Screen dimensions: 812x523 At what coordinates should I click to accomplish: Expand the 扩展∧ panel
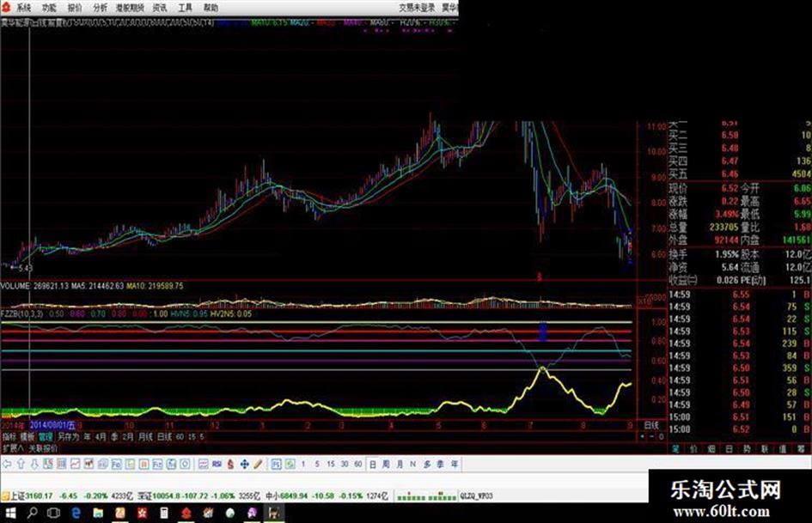click(x=12, y=448)
